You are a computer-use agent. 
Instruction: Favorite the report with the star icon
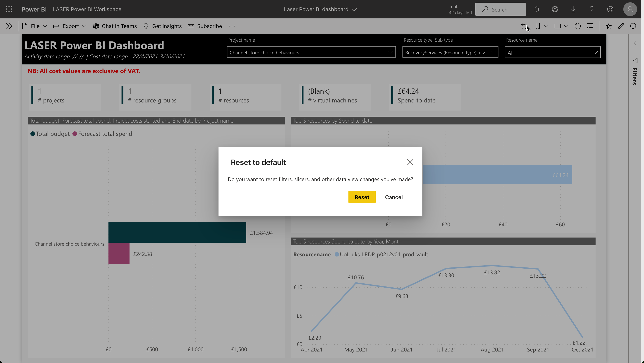tap(609, 26)
